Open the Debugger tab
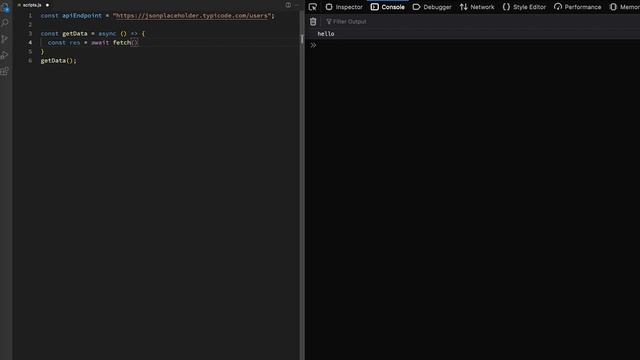 point(432,7)
